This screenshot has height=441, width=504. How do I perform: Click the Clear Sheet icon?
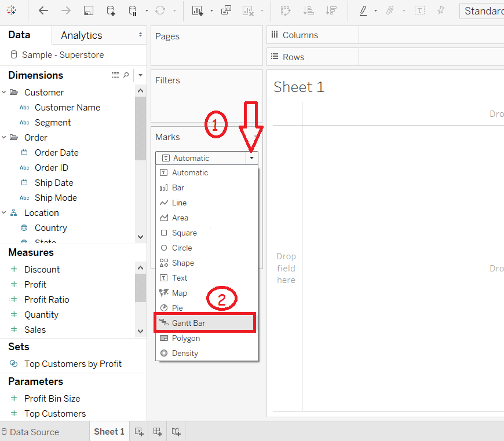pos(248,10)
